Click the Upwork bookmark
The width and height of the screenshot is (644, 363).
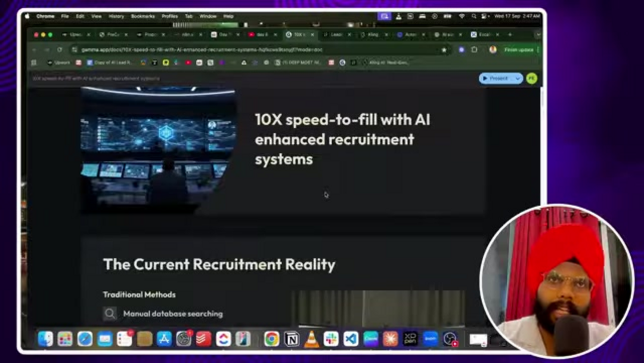(x=58, y=63)
